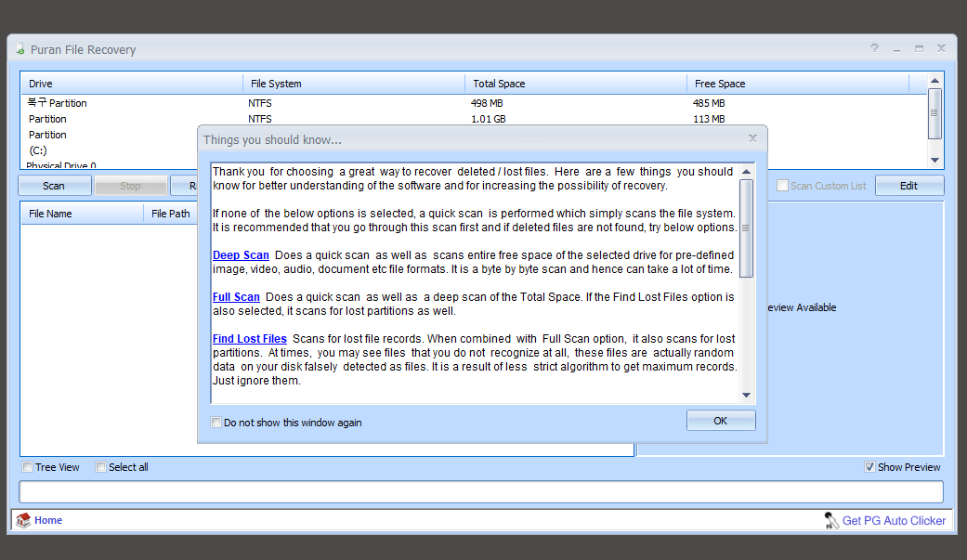
Task: Click the empty status text field
Action: pyautogui.click(x=481, y=491)
